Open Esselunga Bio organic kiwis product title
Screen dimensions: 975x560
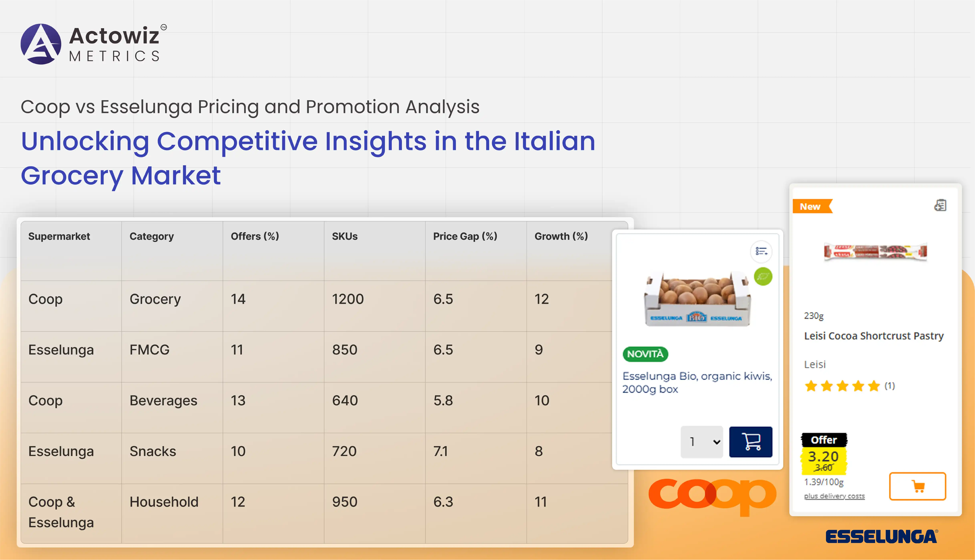click(x=697, y=382)
